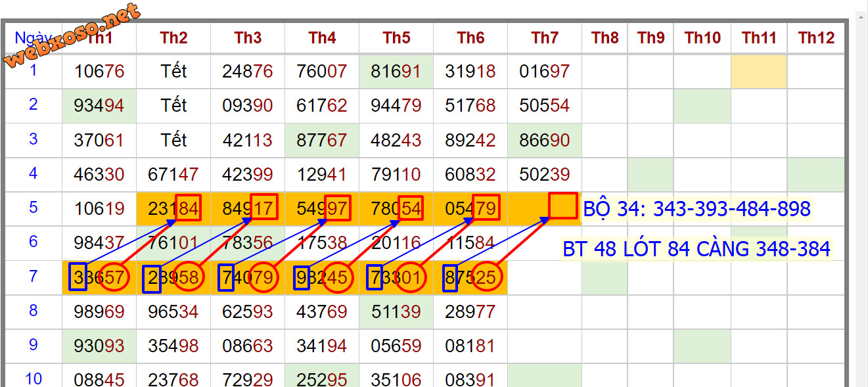Click the green-highlighted cell 86690
This screenshot has height=387, width=868.
click(x=545, y=141)
